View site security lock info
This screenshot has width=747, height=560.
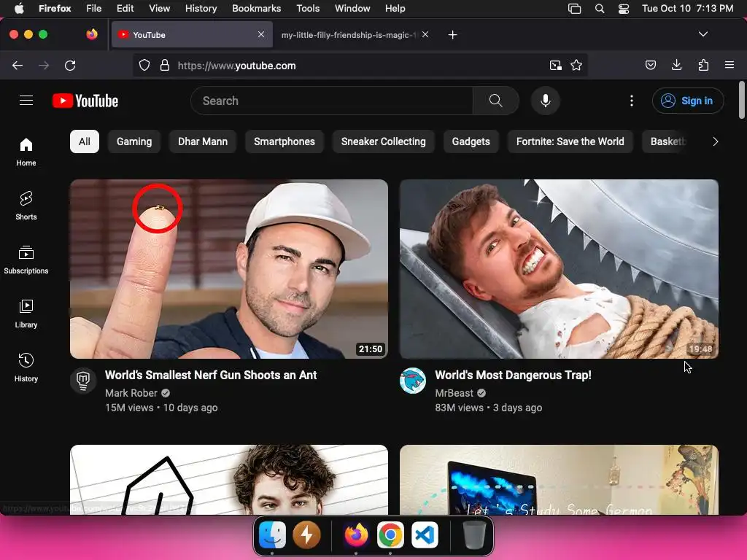164,65
